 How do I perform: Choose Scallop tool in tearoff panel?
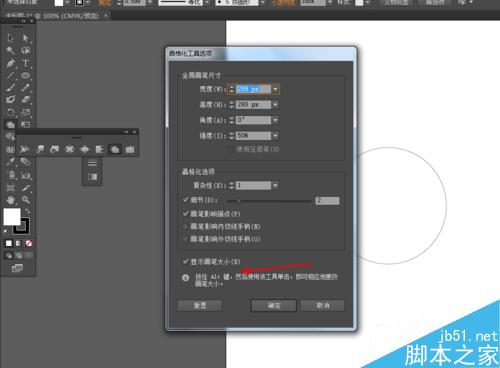(x=99, y=149)
